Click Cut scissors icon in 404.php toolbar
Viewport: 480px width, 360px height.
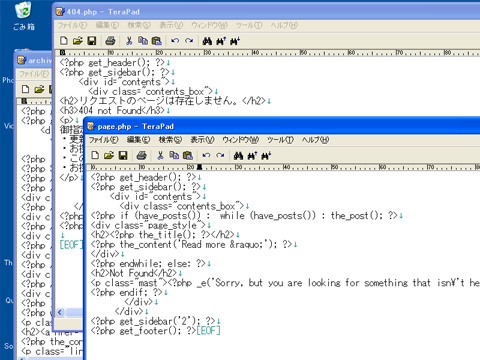129,41
